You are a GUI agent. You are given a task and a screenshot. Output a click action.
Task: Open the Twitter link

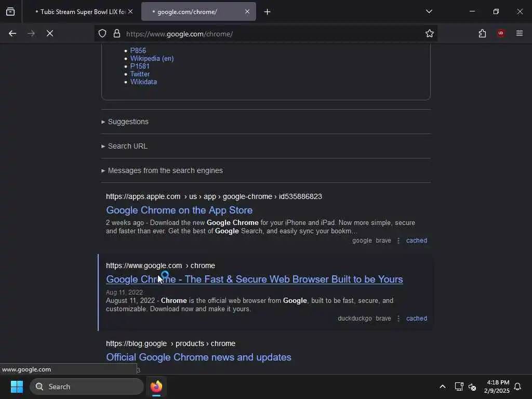click(140, 74)
